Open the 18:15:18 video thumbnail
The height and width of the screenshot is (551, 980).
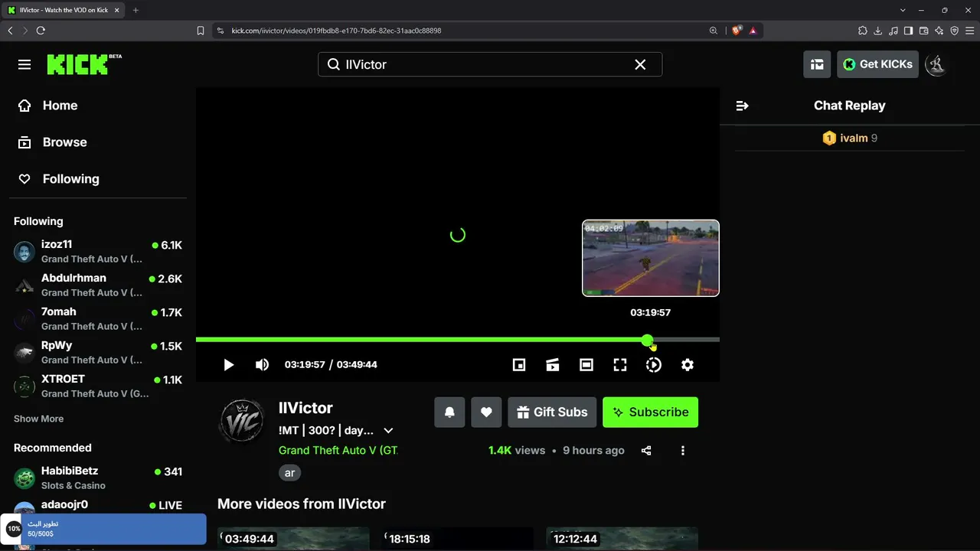click(458, 539)
